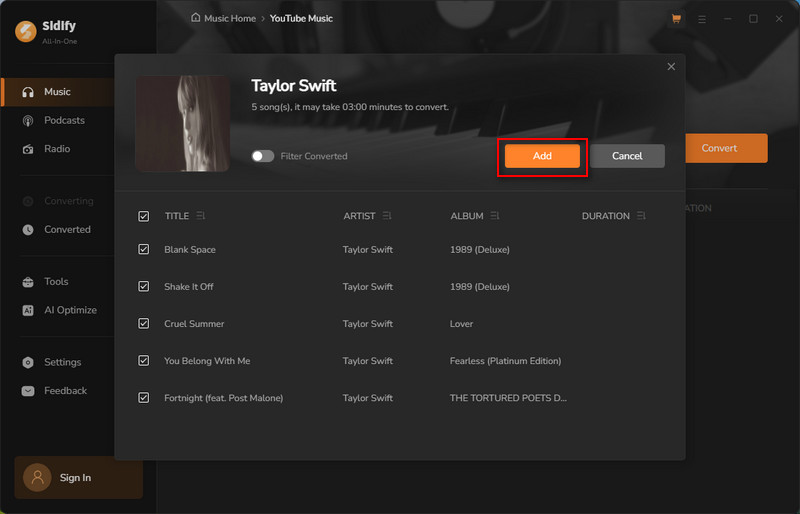Open the Music section headphones icon

(28, 92)
